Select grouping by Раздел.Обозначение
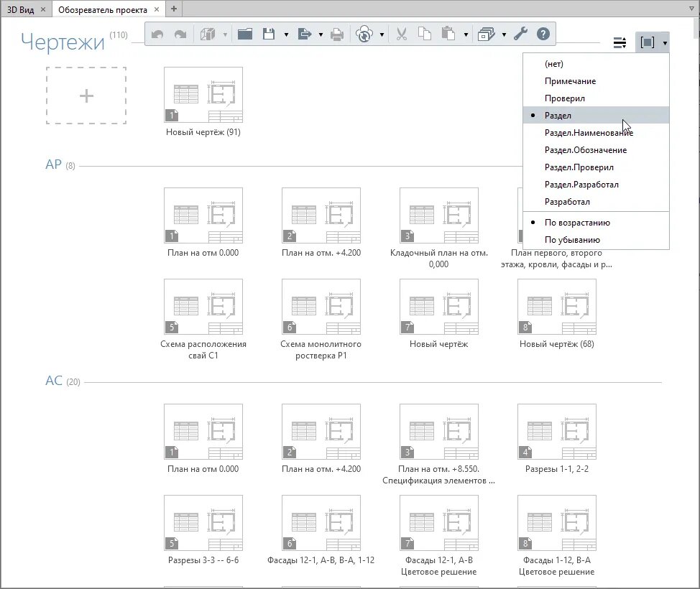 [596, 150]
